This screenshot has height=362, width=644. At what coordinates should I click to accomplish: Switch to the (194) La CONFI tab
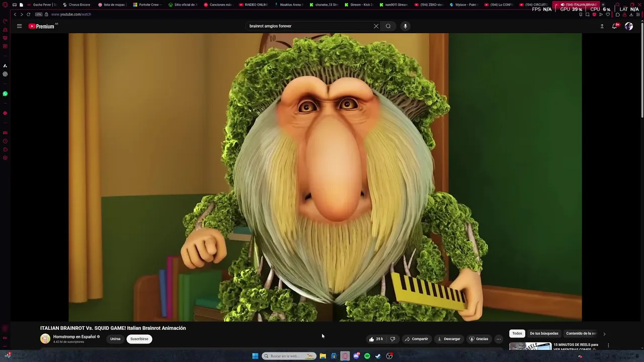coord(499,5)
